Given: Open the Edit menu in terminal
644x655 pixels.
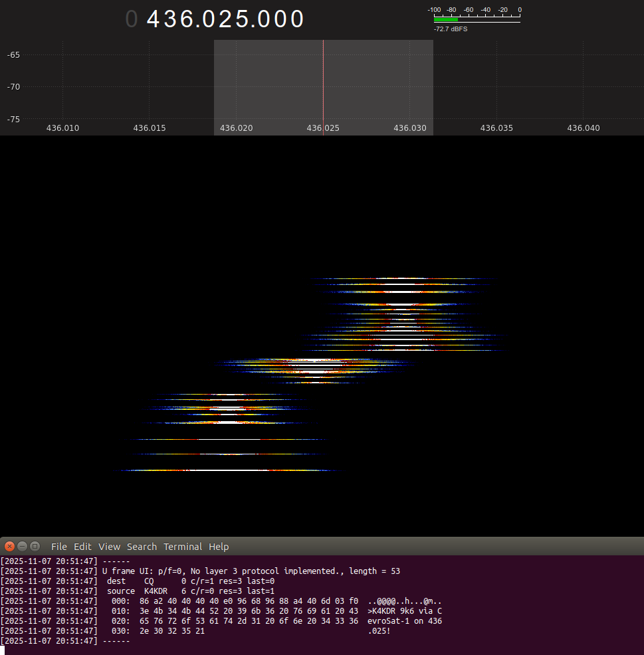Looking at the screenshot, I should (82, 547).
